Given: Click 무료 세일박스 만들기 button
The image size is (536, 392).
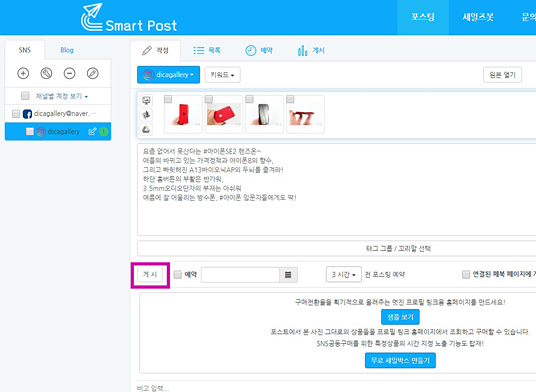Looking at the screenshot, I should (400, 361).
